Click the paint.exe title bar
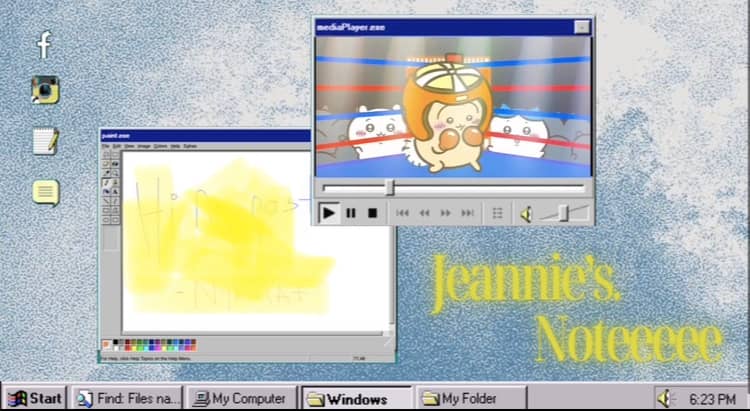 [x=206, y=136]
